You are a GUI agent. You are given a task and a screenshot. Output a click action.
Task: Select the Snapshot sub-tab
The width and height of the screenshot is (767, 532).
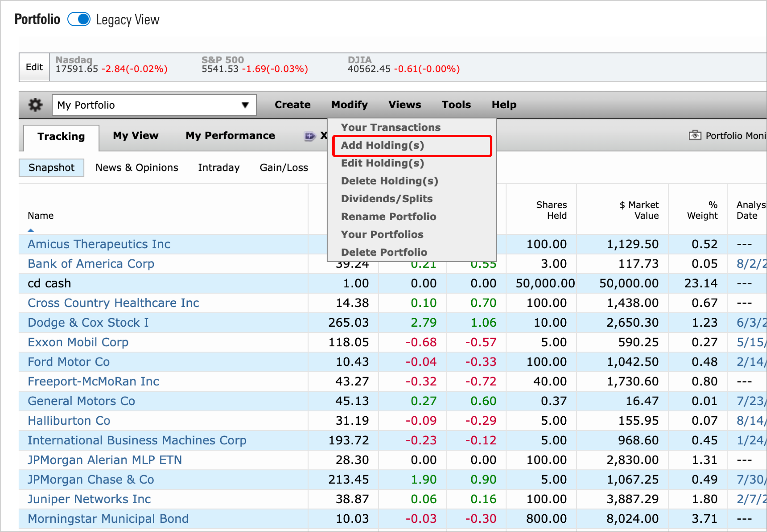point(51,167)
